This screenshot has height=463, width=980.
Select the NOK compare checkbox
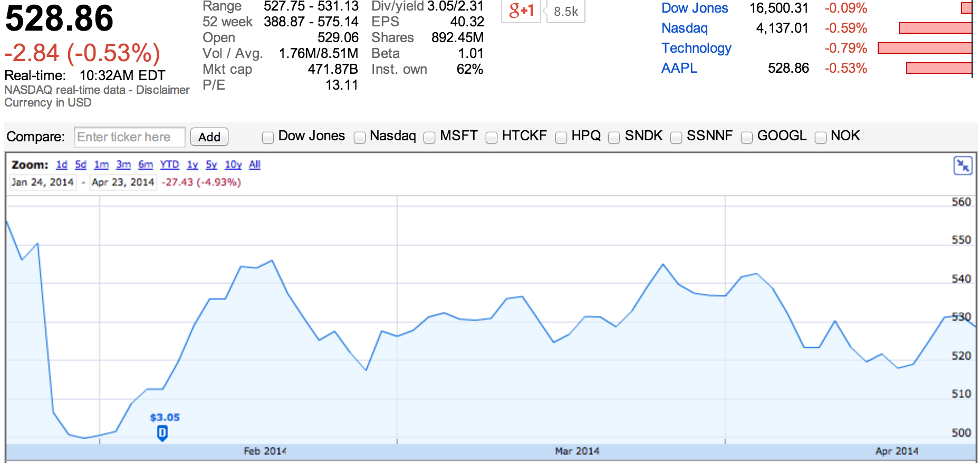tap(821, 137)
